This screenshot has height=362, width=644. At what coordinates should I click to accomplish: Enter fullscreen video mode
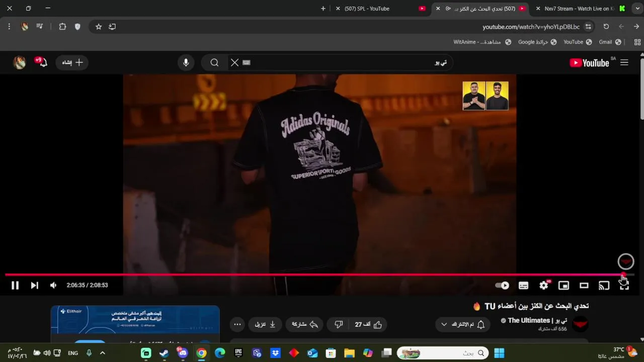tap(624, 286)
